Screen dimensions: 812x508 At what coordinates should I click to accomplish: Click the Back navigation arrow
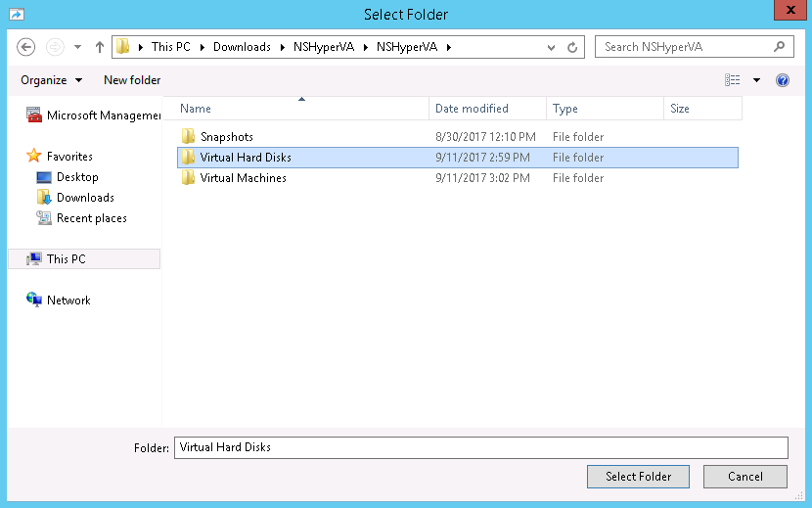pos(26,47)
